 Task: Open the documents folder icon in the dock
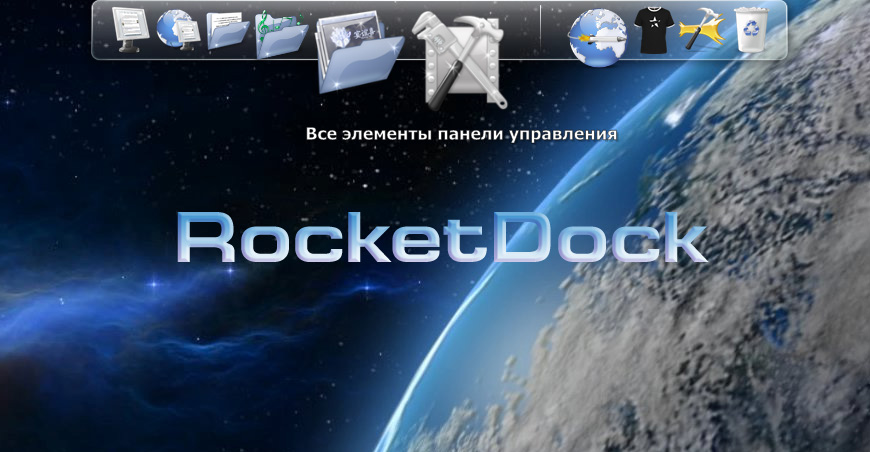coord(227,31)
